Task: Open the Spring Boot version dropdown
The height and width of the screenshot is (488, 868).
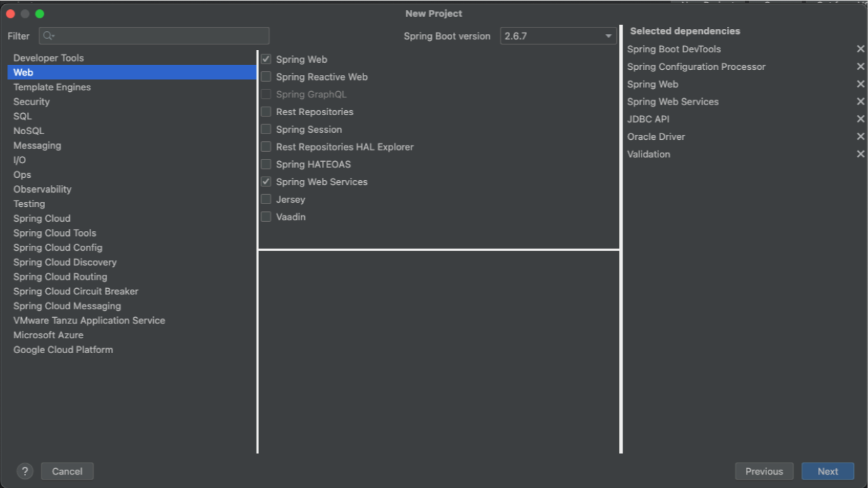Action: coord(607,36)
